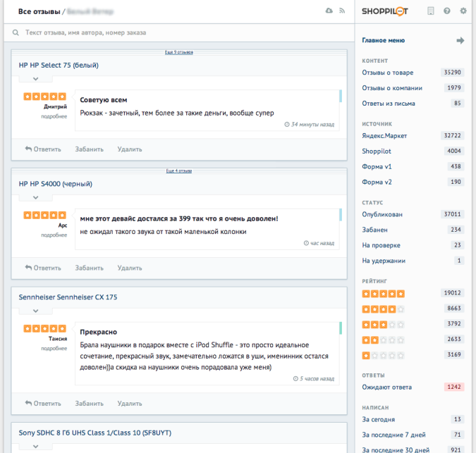This screenshot has width=476, height=453.
Task: Open product Sony SDHC 8 Гб card
Action: point(95,433)
